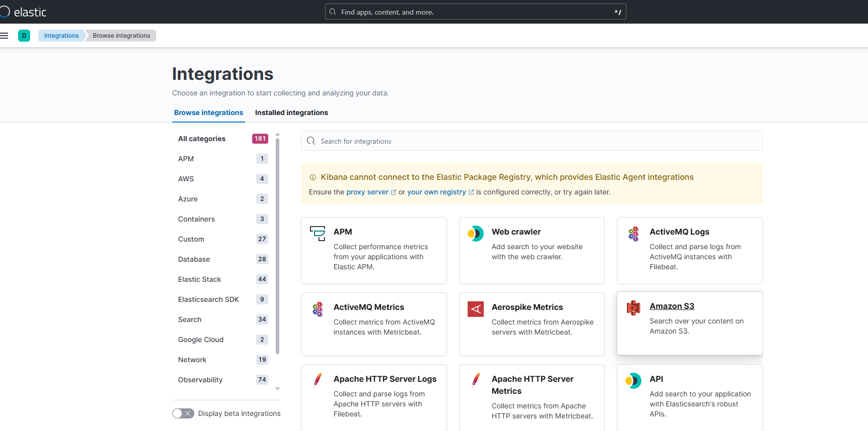Select the All categories filter
The height and width of the screenshot is (431, 868).
(223, 139)
